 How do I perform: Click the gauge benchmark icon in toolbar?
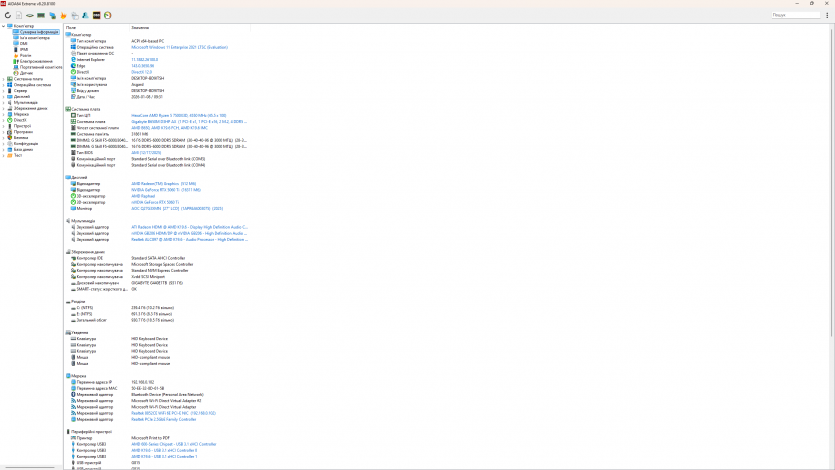coord(107,16)
